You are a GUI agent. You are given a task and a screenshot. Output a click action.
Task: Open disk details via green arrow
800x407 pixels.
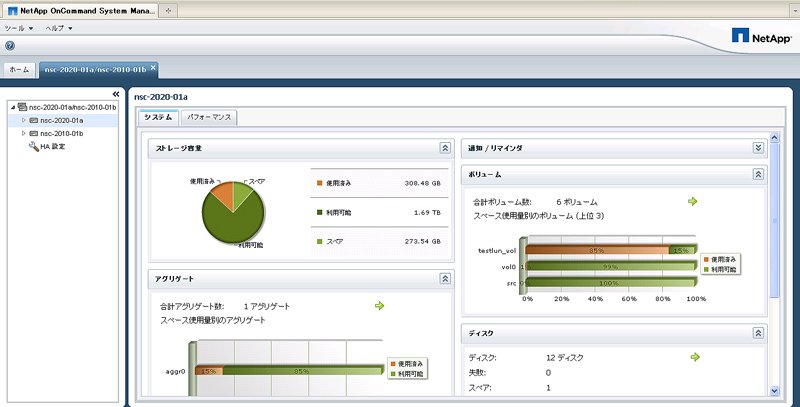[x=695, y=357]
